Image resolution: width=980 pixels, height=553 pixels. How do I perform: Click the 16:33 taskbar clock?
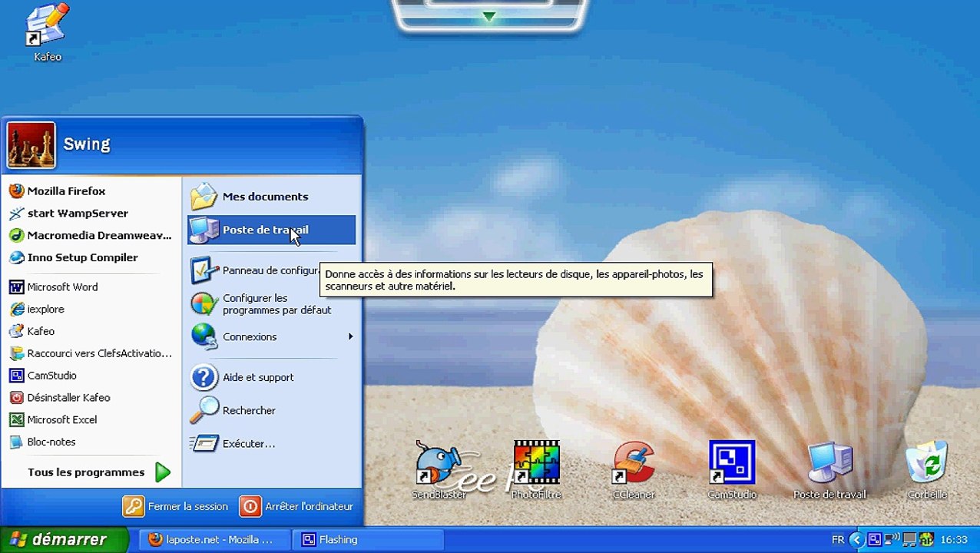pyautogui.click(x=954, y=540)
